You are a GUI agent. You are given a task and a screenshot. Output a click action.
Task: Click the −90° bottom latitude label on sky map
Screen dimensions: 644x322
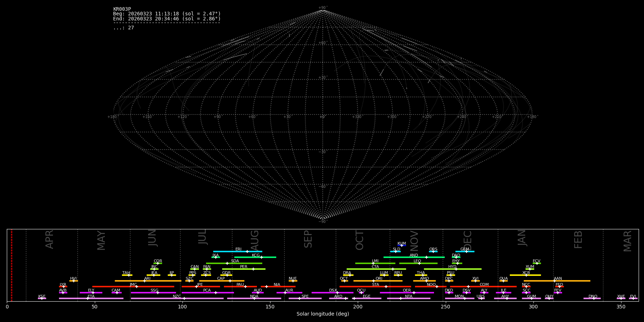(x=323, y=222)
